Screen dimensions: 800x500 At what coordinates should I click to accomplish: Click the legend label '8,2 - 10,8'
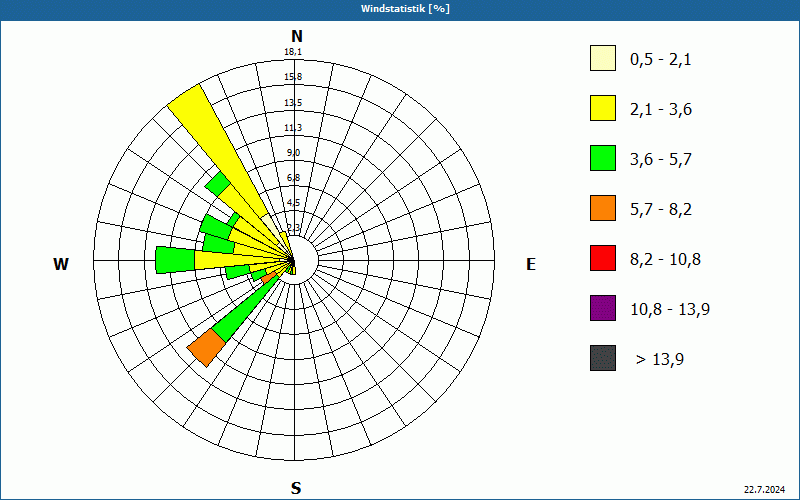pyautogui.click(x=666, y=260)
